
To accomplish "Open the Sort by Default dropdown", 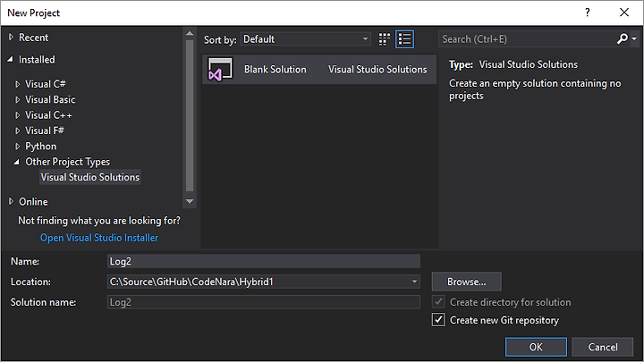I will pos(305,39).
